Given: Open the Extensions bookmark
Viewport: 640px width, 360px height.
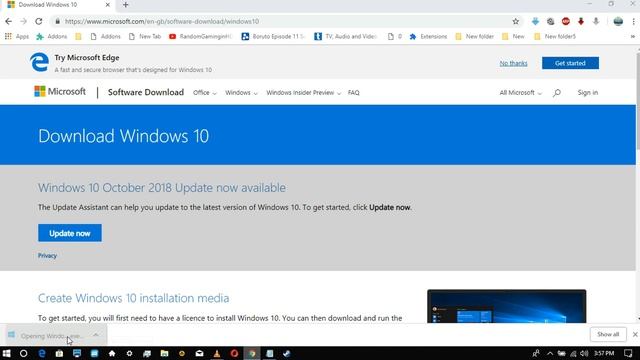Looking at the screenshot, I should click(x=428, y=36).
